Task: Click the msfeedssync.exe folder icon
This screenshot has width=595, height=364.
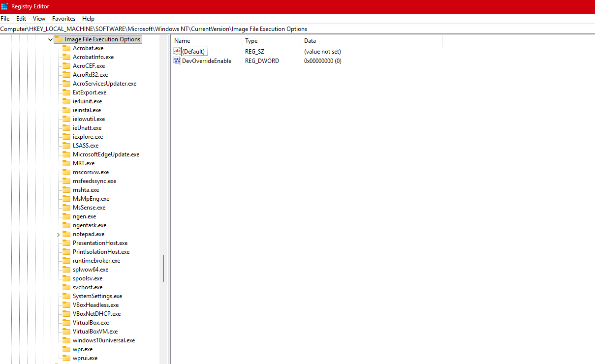Action: tap(66, 181)
